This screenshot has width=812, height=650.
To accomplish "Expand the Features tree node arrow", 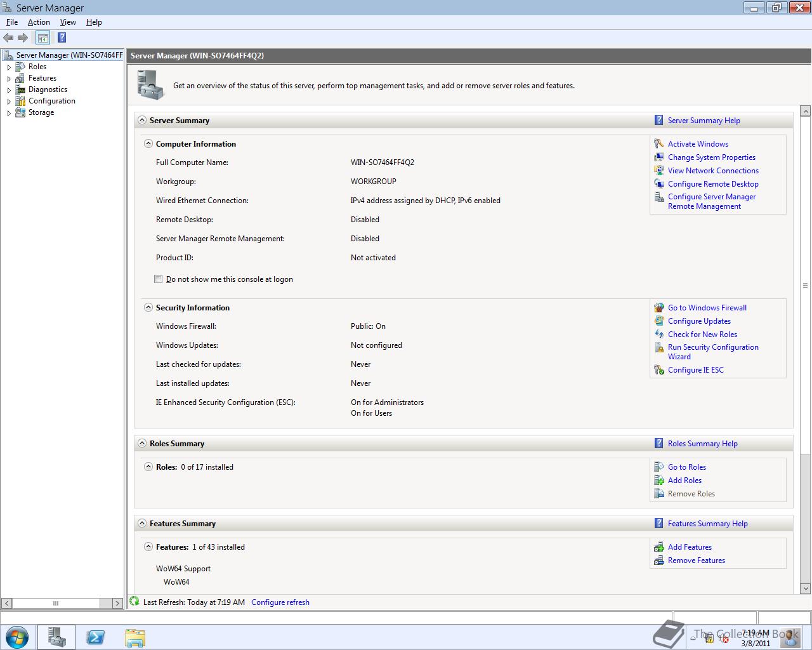I will click(x=9, y=79).
